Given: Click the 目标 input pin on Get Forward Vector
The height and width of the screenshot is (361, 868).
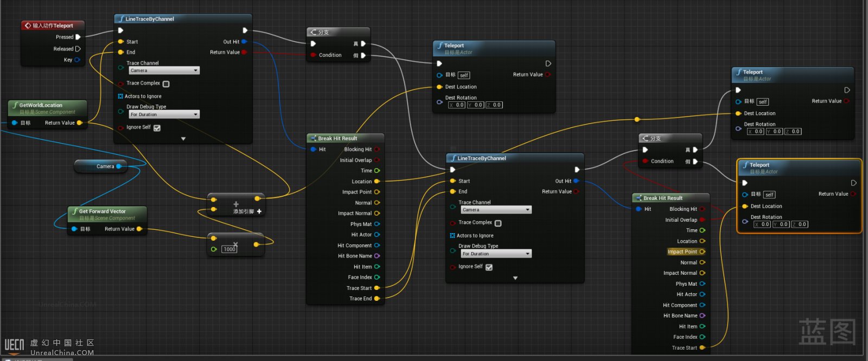Looking at the screenshot, I should (x=74, y=229).
